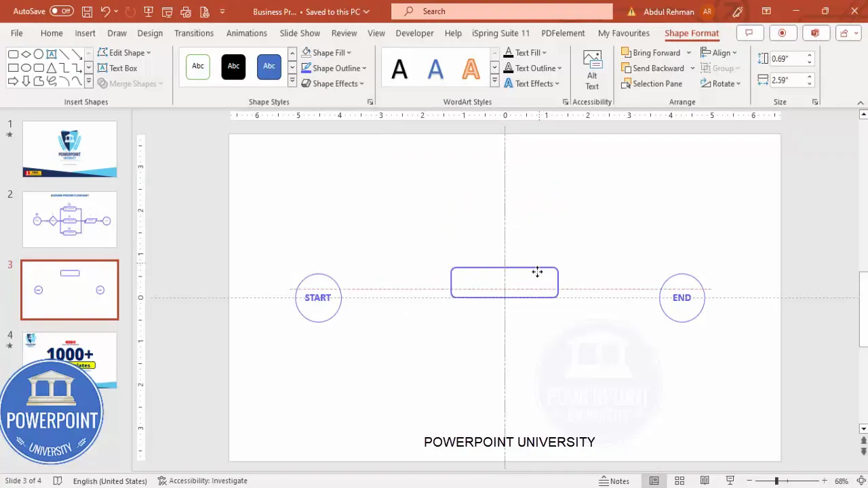Open Format Shape dialog launcher

(370, 102)
